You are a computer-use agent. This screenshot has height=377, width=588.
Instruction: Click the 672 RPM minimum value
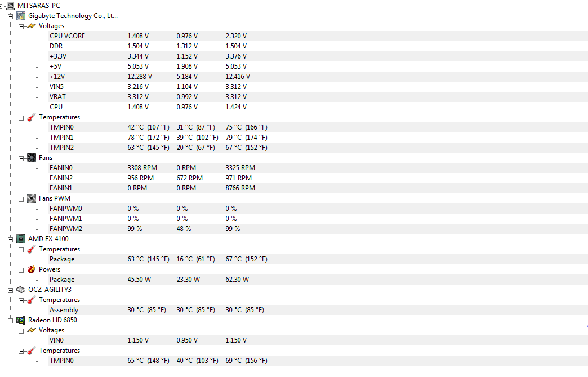pyautogui.click(x=190, y=178)
